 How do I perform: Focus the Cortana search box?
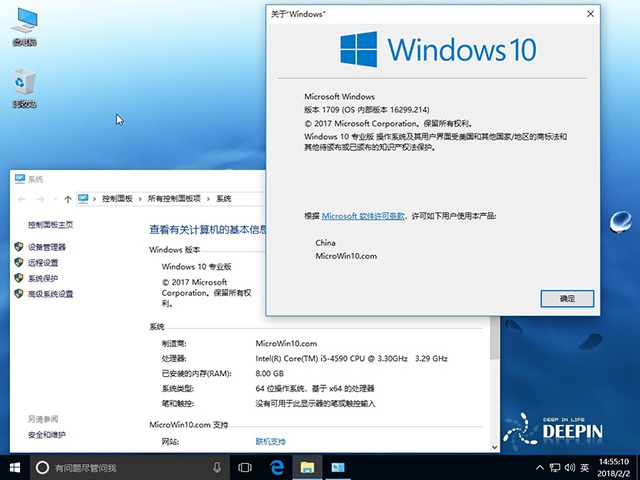pyautogui.click(x=129, y=467)
